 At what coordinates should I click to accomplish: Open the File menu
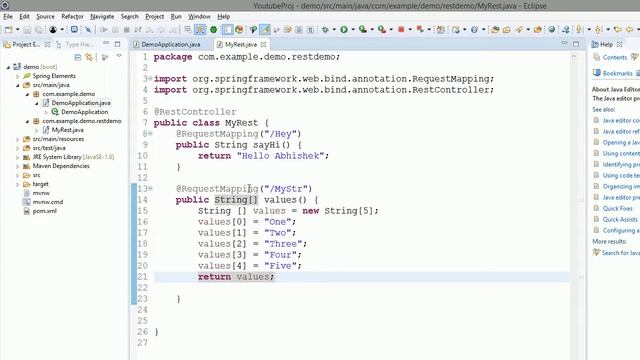(8, 17)
